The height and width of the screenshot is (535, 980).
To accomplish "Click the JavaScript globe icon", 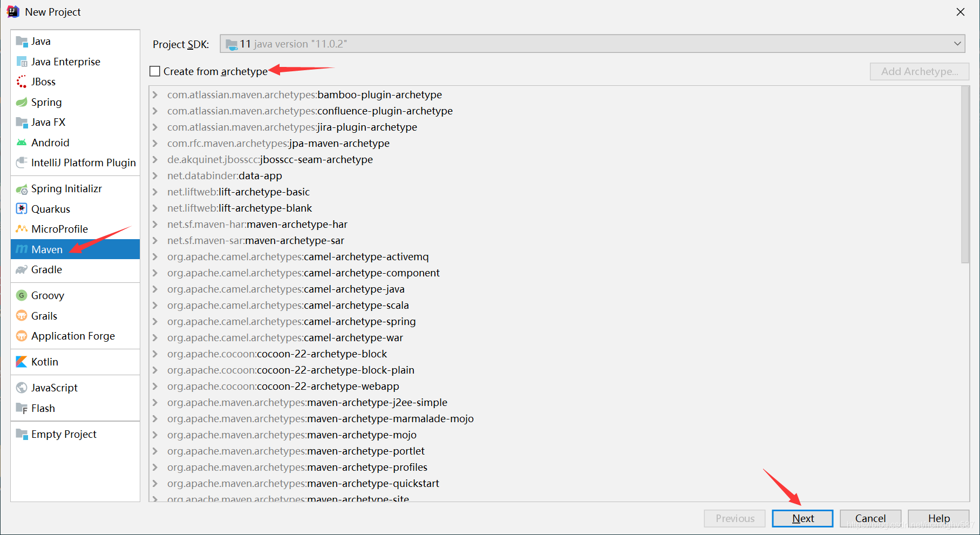I will (x=22, y=388).
